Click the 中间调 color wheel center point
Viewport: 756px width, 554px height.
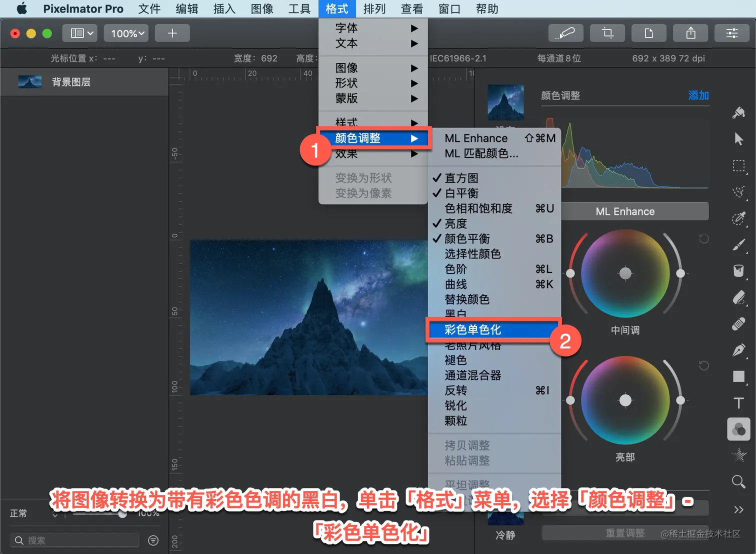click(625, 273)
